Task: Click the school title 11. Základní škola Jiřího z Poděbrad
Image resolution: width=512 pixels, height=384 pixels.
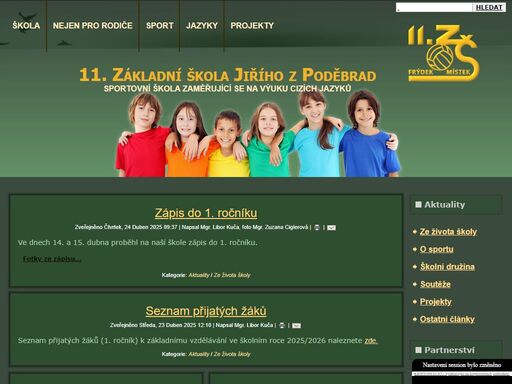Action: coord(228,75)
